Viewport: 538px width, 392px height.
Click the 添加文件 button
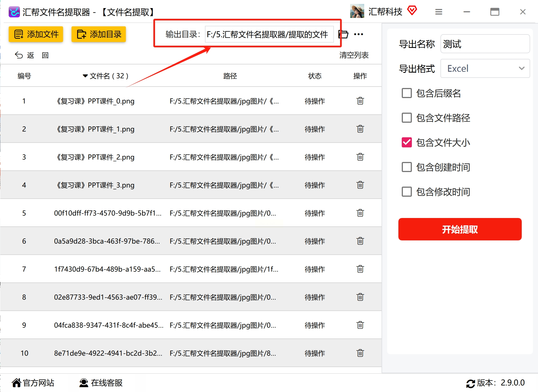click(x=36, y=34)
